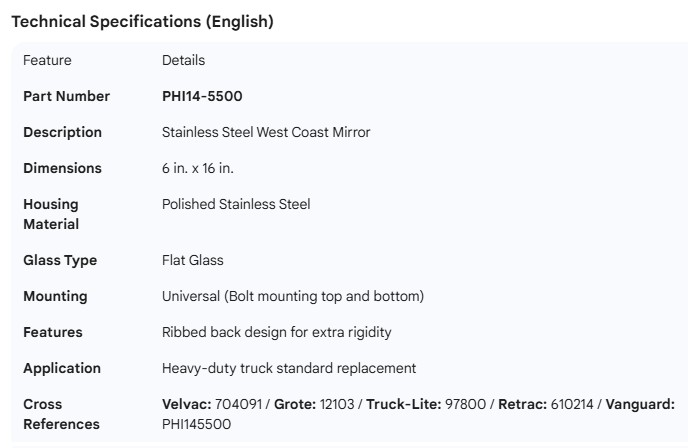This screenshot has width=688, height=448.
Task: Click the 6 in. x 16 in. value
Action: click(198, 168)
